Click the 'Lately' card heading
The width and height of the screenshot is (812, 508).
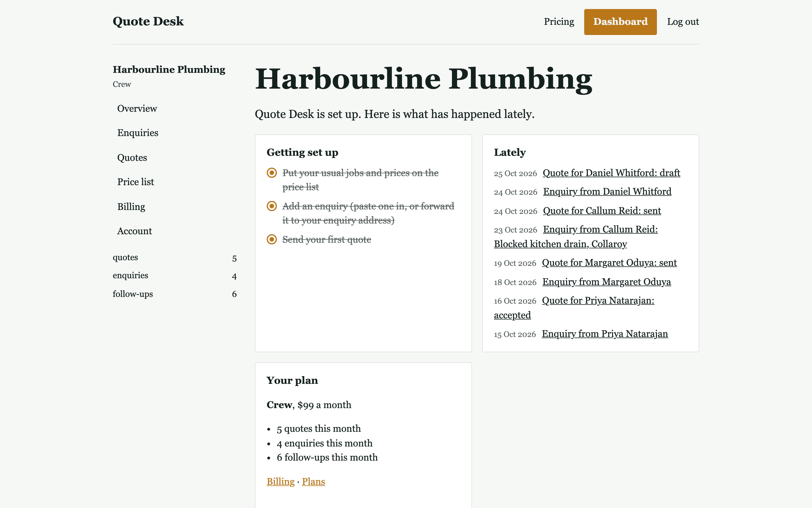coord(510,152)
